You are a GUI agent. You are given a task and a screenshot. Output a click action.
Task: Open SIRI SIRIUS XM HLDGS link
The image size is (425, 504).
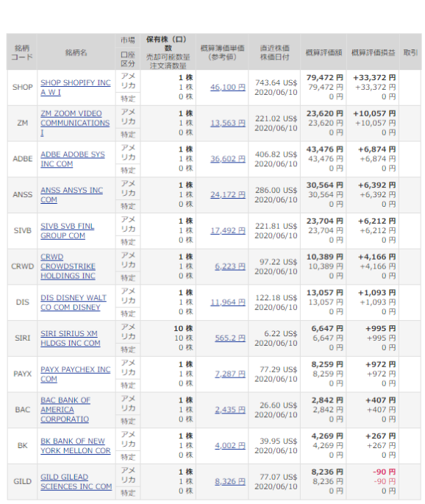click(x=71, y=338)
